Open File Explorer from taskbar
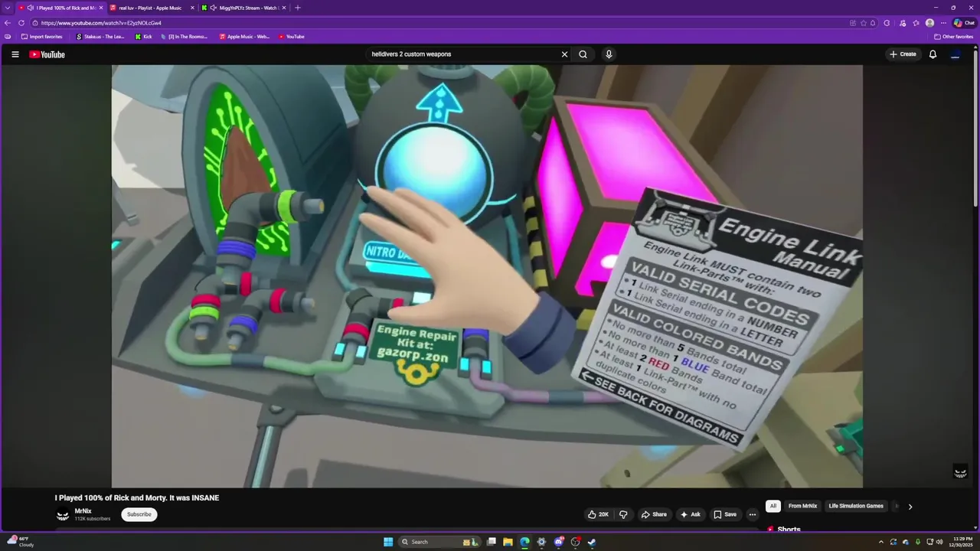 click(x=508, y=542)
